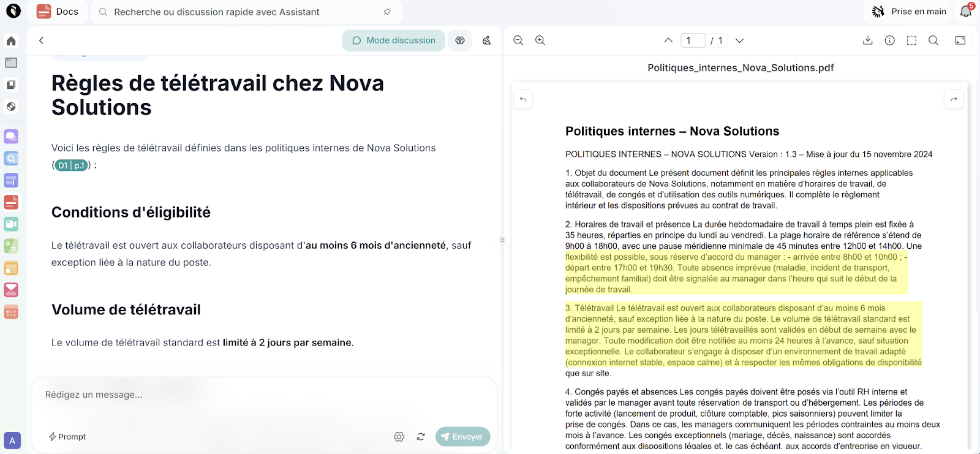This screenshot has height=454, width=980.
Task: Click the black logo at top left
Action: pyautogui.click(x=13, y=11)
